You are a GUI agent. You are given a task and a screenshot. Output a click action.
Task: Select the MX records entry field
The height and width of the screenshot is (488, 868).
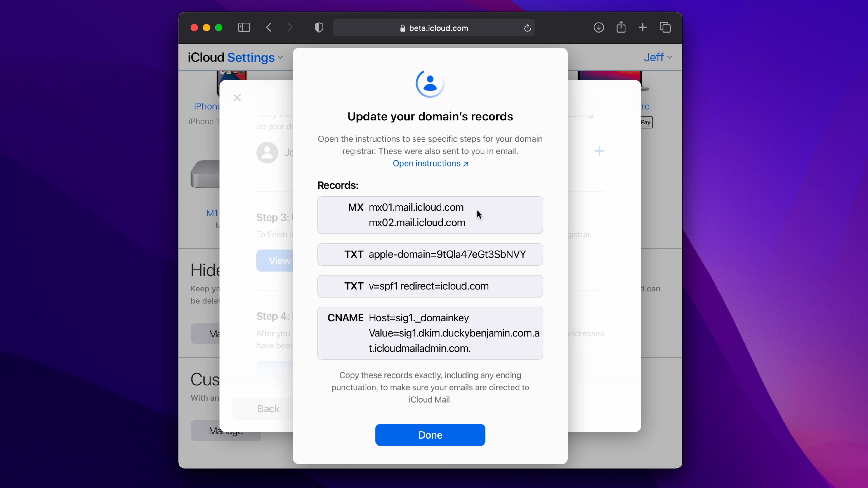(430, 214)
